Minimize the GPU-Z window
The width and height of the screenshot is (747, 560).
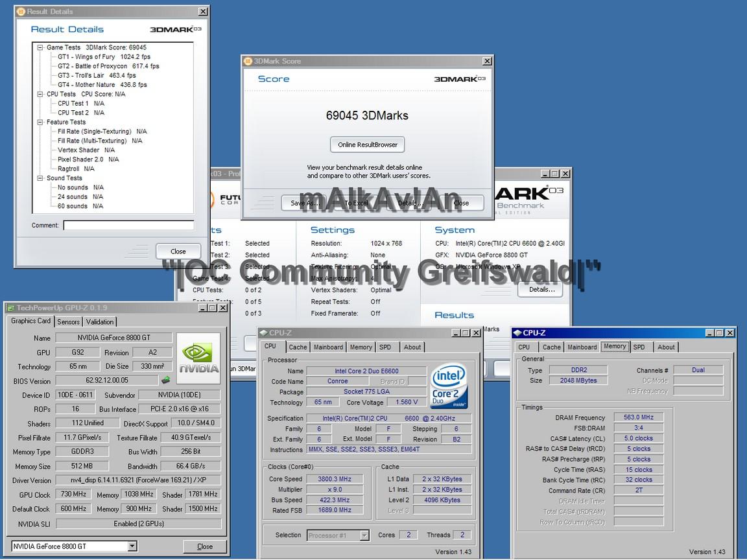coord(203,308)
